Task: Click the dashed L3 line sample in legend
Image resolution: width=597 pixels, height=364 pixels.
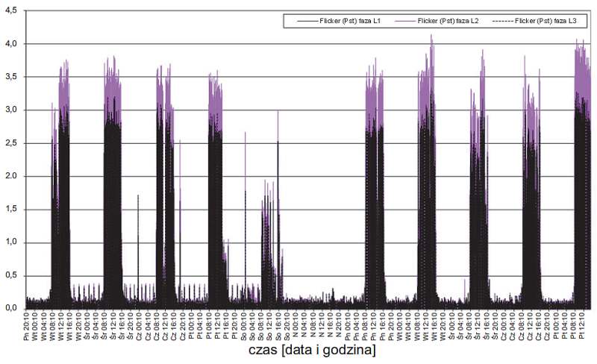Action: (503, 22)
